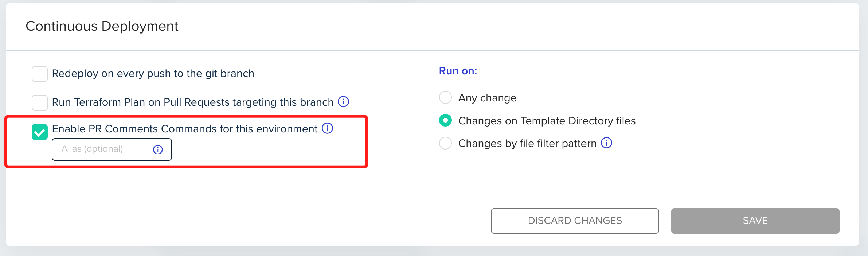Check Run Terraform Plan on Pull Requests
Viewport: 868px width, 256px height.
(39, 102)
